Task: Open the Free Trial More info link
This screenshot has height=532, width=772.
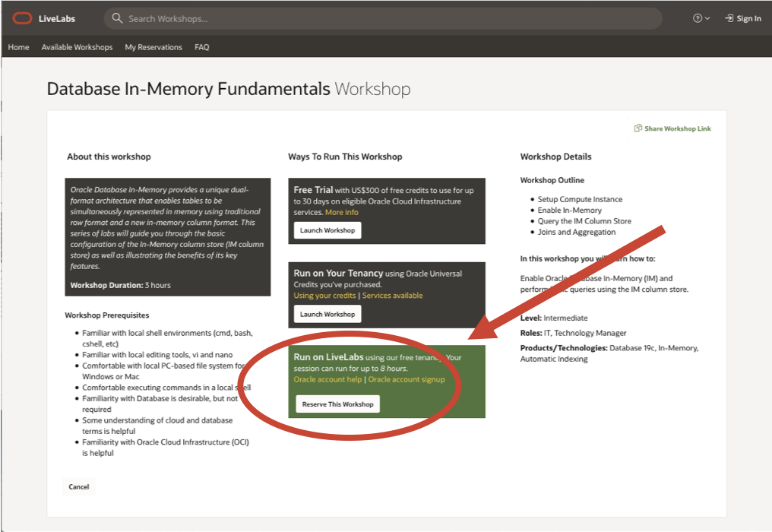Action: tap(341, 213)
